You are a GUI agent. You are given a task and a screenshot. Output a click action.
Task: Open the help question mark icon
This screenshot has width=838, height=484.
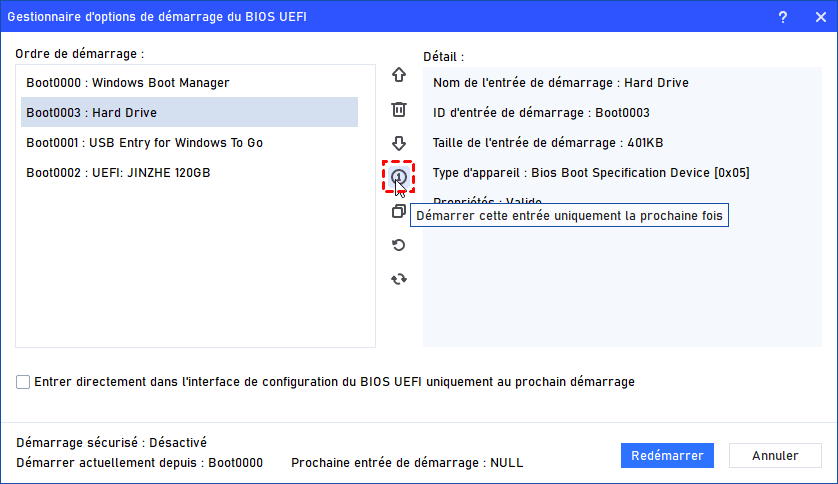(x=782, y=16)
